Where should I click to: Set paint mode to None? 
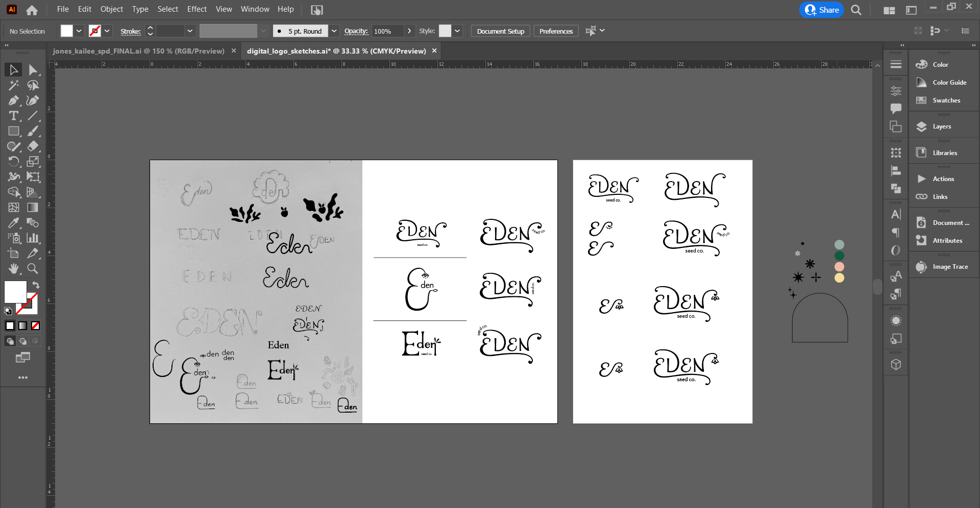[x=36, y=325]
